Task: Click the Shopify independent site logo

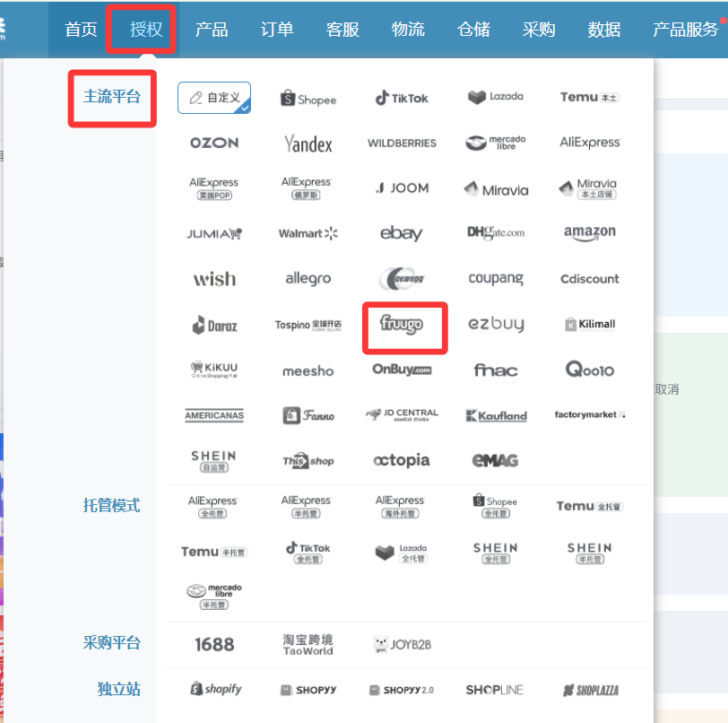Action: coord(215,690)
